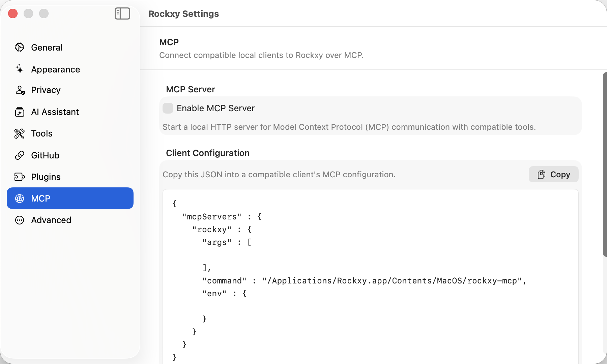Click the AI Assistant icon

(x=20, y=112)
